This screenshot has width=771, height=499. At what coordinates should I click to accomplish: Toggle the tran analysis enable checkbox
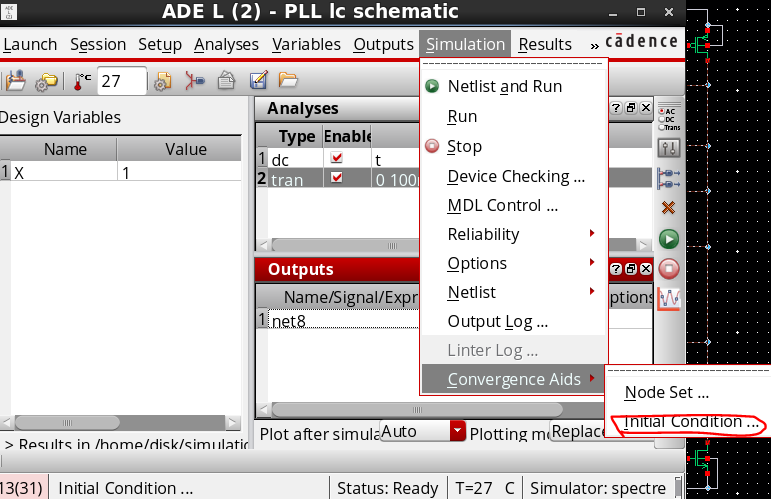(x=337, y=177)
